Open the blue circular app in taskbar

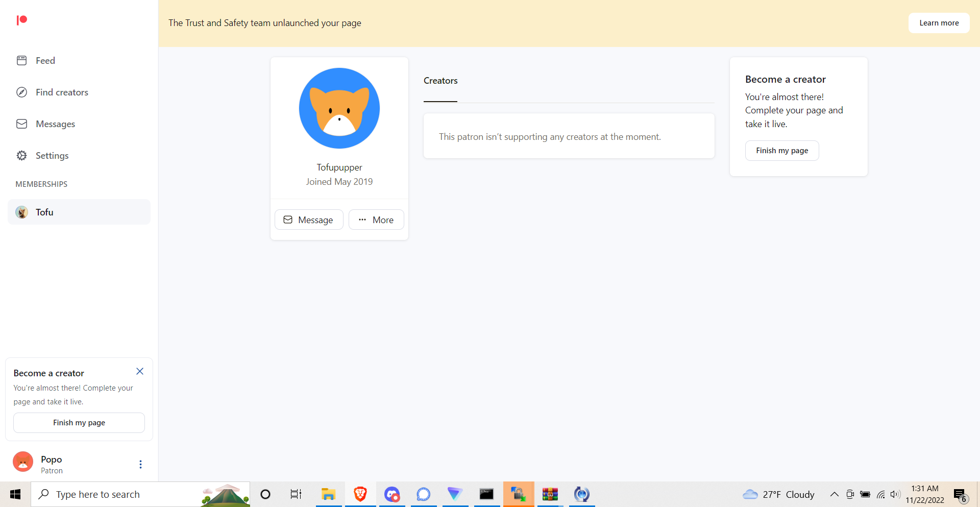tap(581, 494)
